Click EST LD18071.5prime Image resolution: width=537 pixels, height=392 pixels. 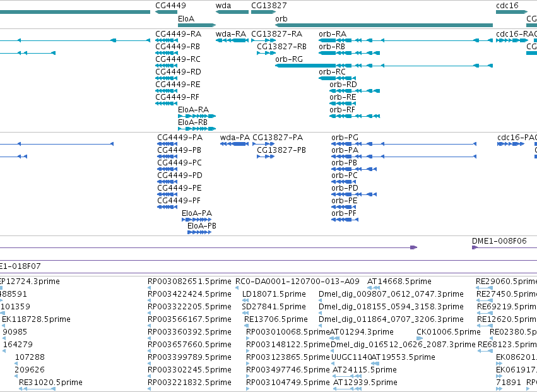click(x=274, y=294)
